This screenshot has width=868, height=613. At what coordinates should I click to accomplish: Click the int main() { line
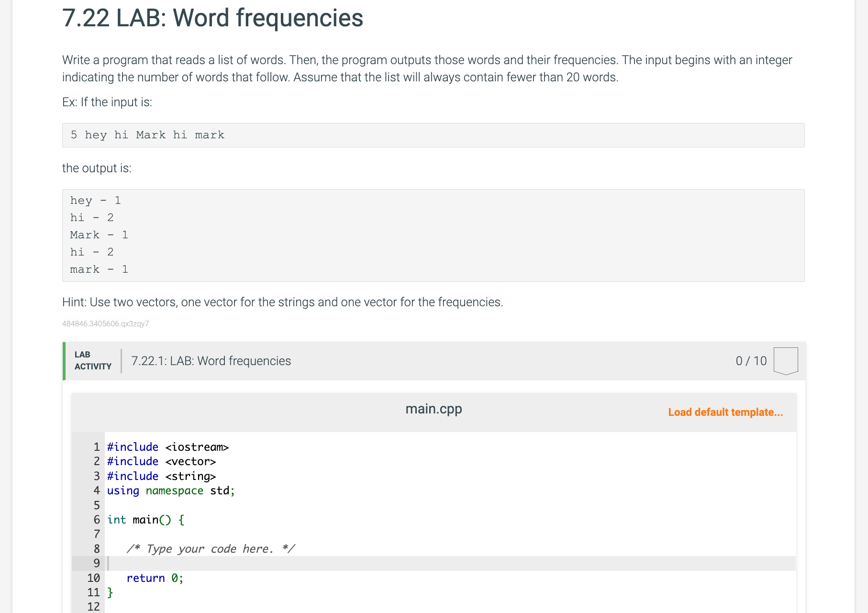[145, 520]
